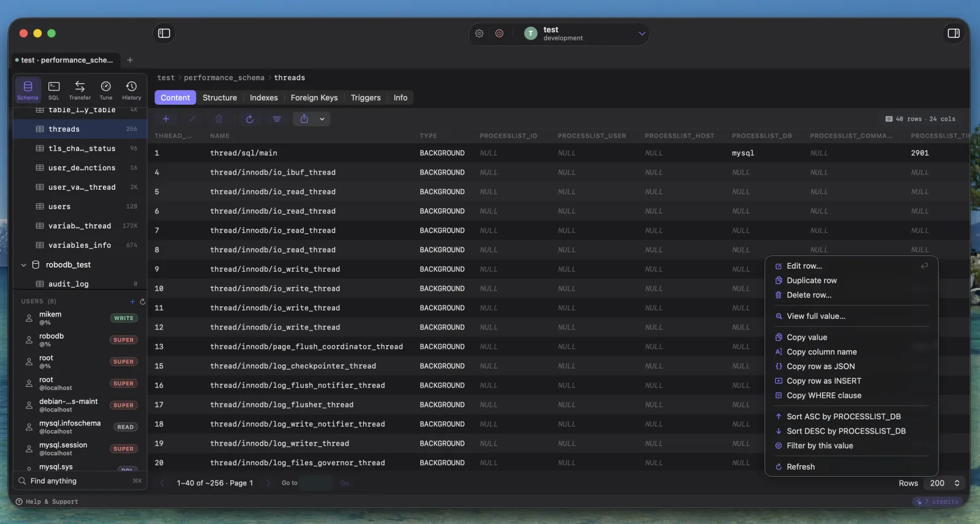Screen dimensions: 980x524
Task: Open the variables_info table
Action: tap(80, 245)
